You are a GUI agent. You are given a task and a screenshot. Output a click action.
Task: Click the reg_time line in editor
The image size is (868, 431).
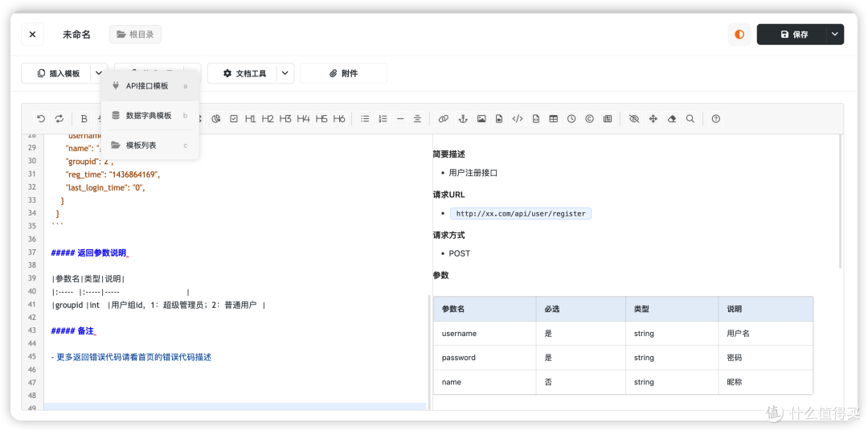point(113,174)
